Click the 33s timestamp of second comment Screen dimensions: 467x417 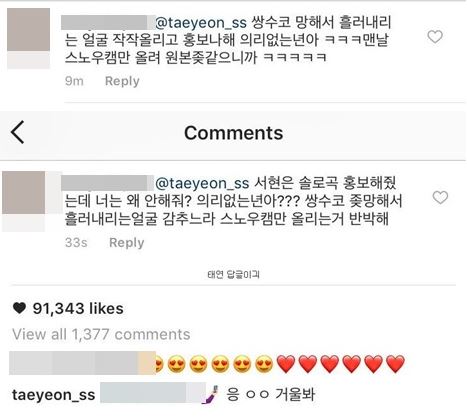[76, 243]
